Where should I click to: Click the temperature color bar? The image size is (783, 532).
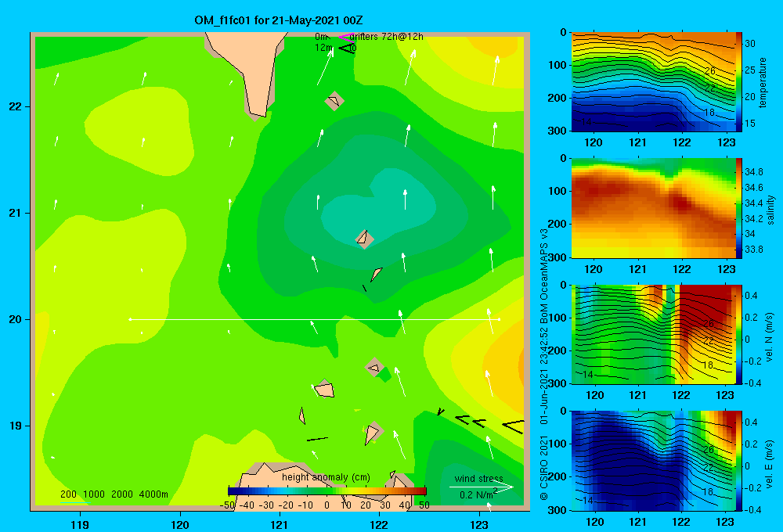739,82
